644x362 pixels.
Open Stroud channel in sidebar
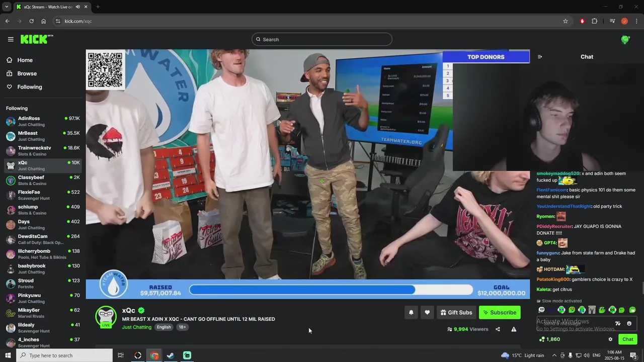(x=43, y=284)
